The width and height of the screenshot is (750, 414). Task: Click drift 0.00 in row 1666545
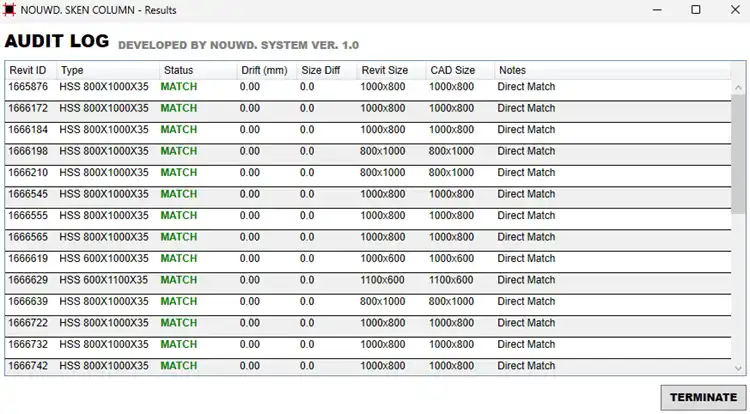point(250,194)
